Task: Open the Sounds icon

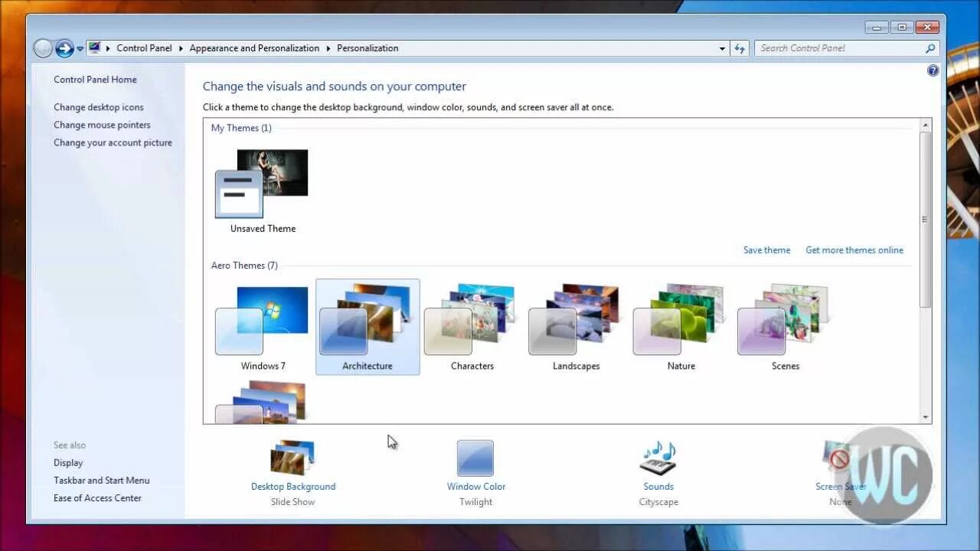Action: pos(658,458)
